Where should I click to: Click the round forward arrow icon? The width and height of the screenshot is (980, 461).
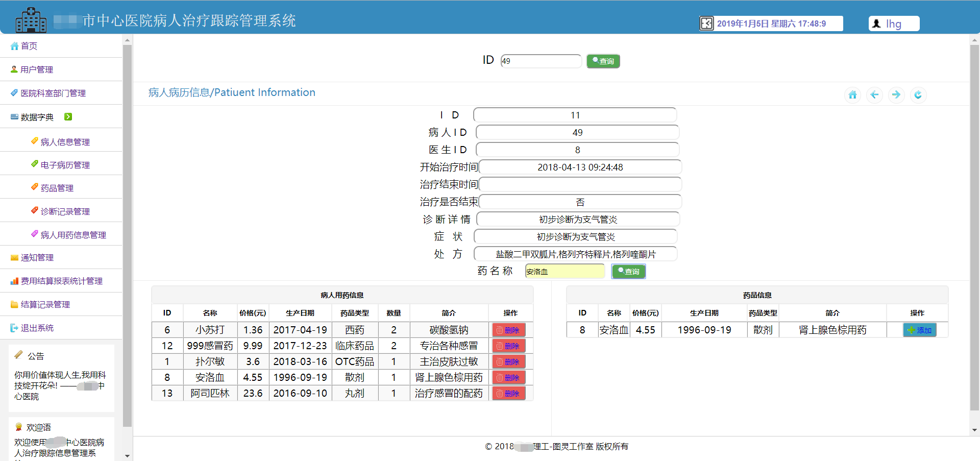click(x=896, y=95)
